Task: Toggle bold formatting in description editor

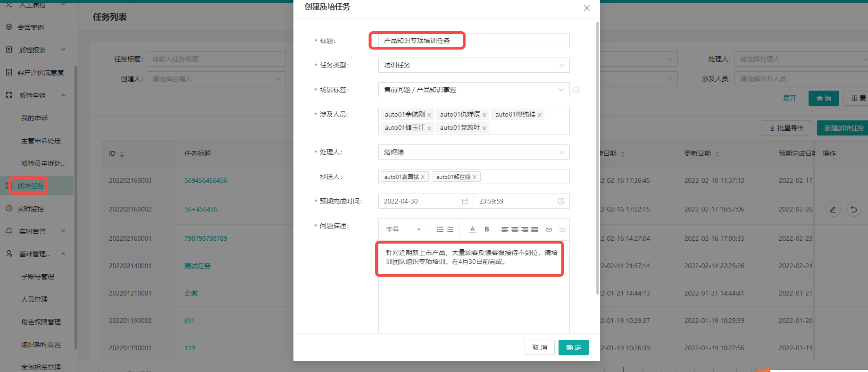Action: 487,229
